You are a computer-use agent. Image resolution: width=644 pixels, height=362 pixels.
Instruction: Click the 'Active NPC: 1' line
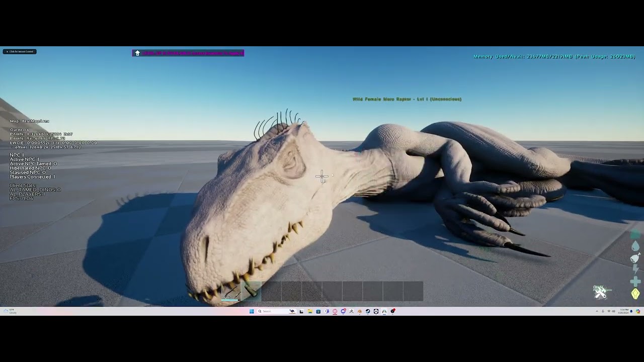(x=25, y=159)
